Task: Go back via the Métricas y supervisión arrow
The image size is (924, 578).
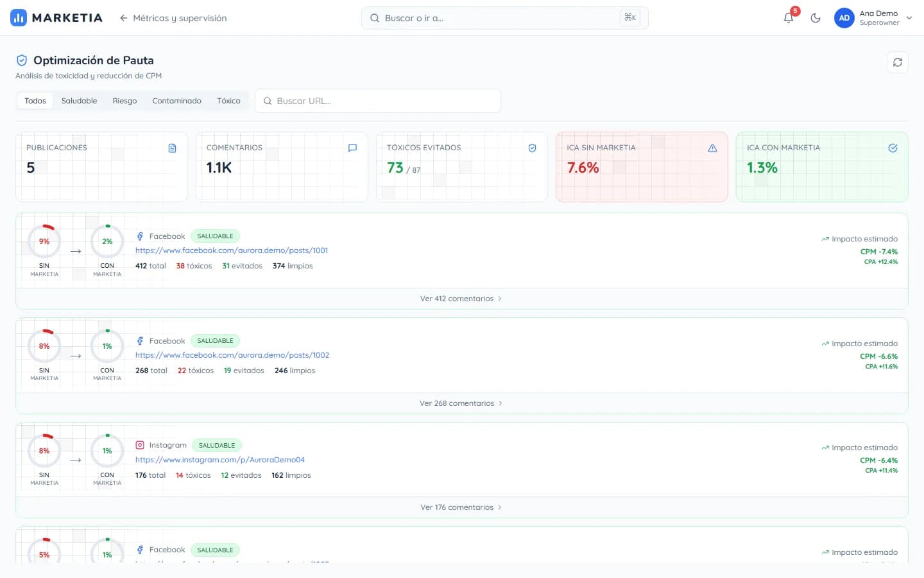Action: 123,18
